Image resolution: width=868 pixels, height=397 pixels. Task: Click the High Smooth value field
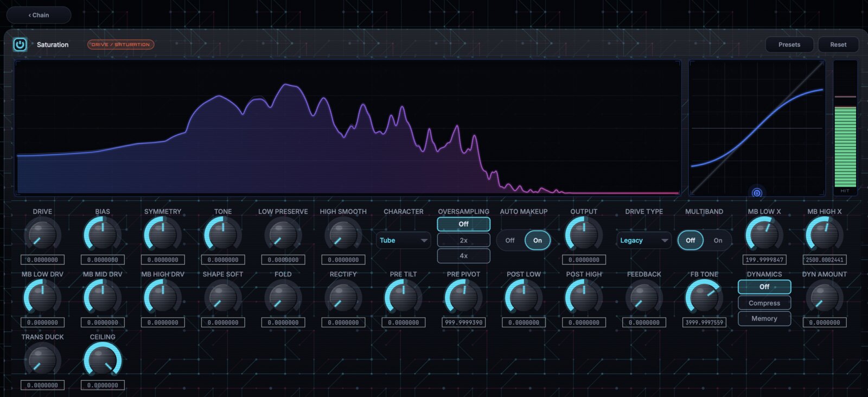point(343,260)
